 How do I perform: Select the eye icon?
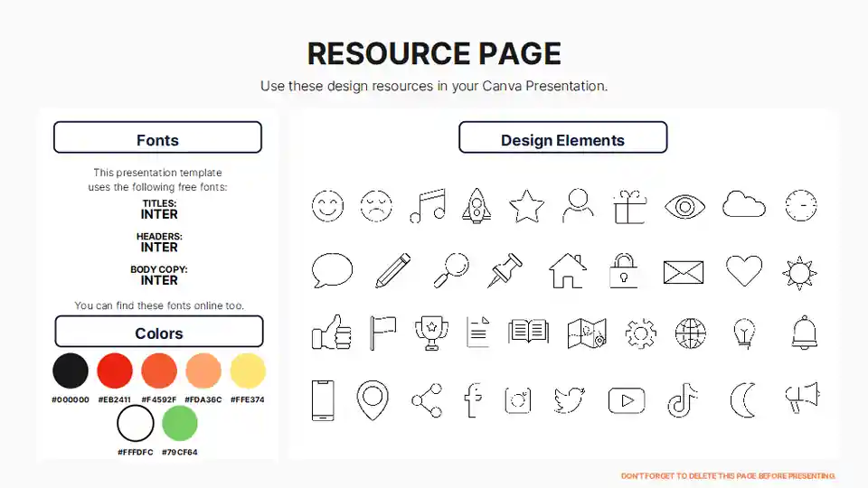684,206
